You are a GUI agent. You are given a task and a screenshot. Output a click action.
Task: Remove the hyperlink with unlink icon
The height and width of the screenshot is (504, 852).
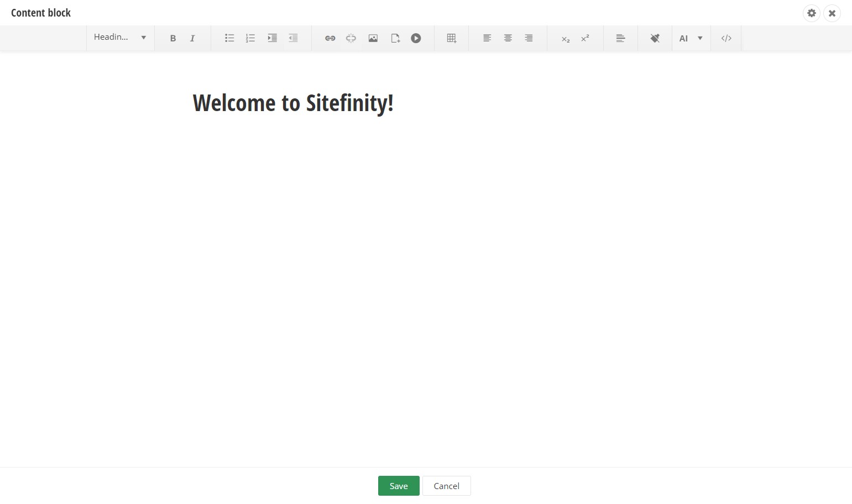pyautogui.click(x=351, y=38)
